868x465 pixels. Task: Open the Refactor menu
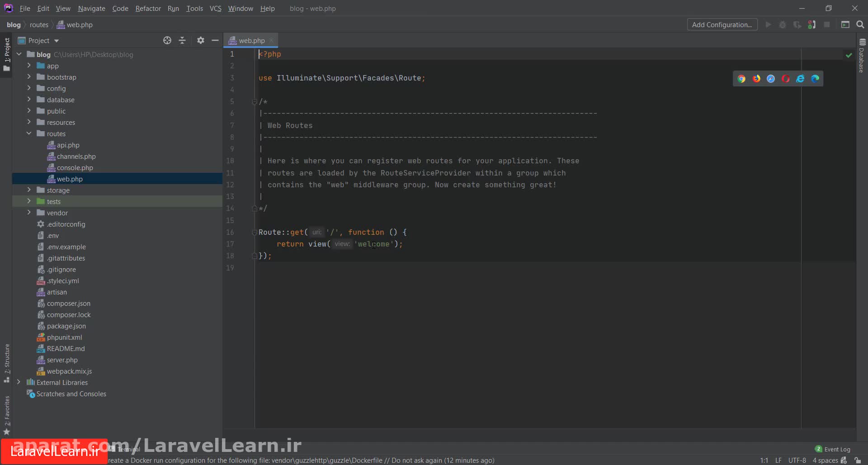[x=148, y=9]
